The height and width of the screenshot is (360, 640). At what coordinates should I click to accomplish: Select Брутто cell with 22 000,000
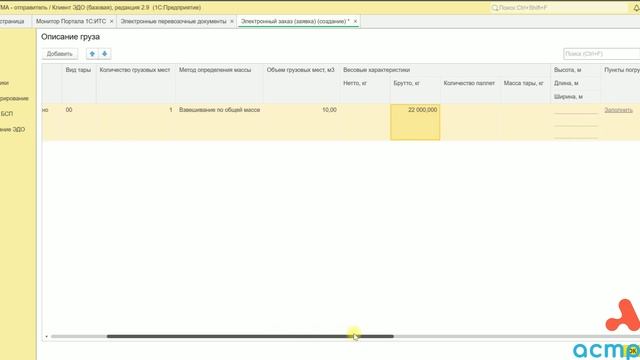tap(415, 122)
